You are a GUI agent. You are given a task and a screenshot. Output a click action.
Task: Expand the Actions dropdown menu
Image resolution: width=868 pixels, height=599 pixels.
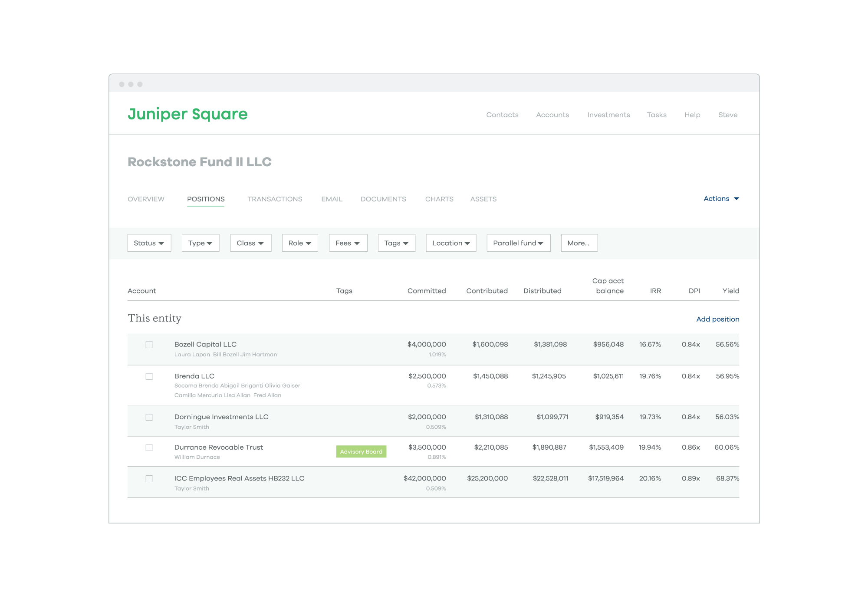pos(721,199)
